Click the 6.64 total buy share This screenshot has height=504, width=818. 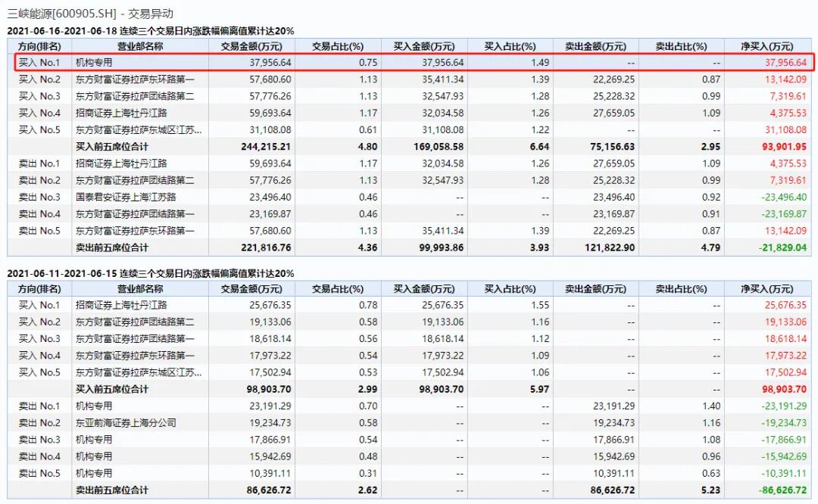coord(539,147)
